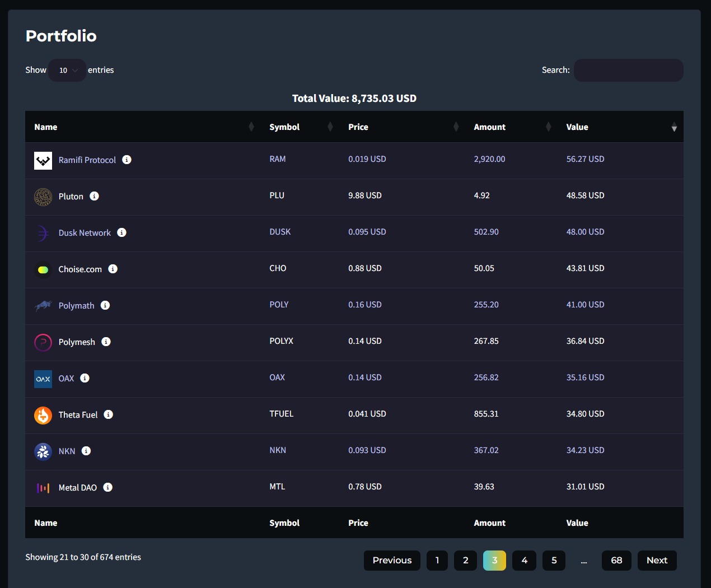Jump to page 4
This screenshot has height=588, width=711.
click(524, 561)
